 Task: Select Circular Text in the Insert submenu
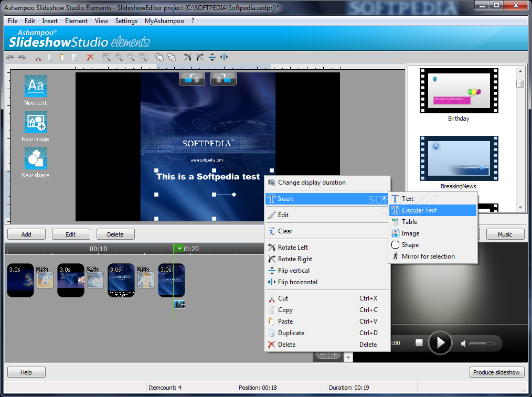pos(433,210)
